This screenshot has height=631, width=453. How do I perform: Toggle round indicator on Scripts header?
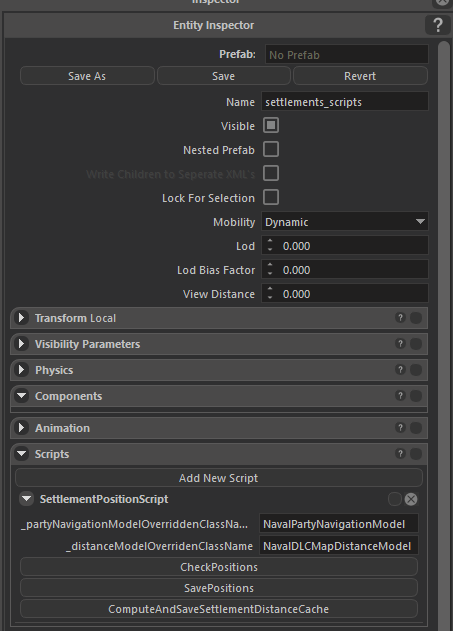tap(416, 454)
